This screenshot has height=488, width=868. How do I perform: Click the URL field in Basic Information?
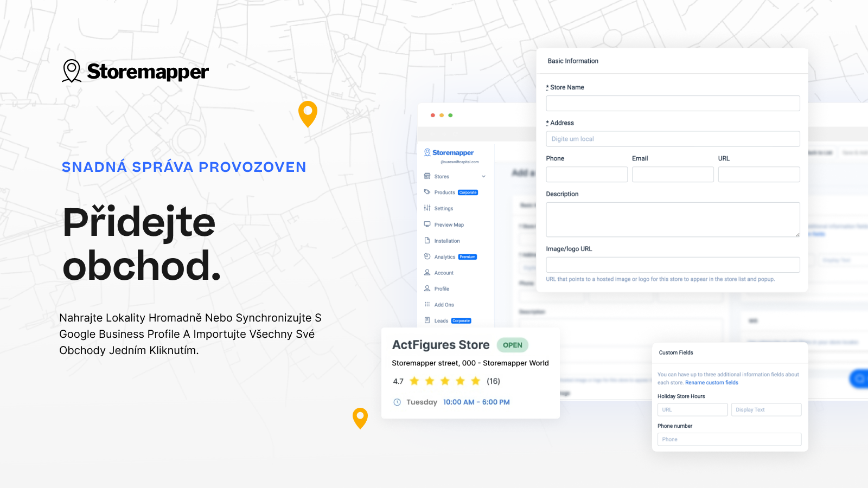(x=759, y=175)
